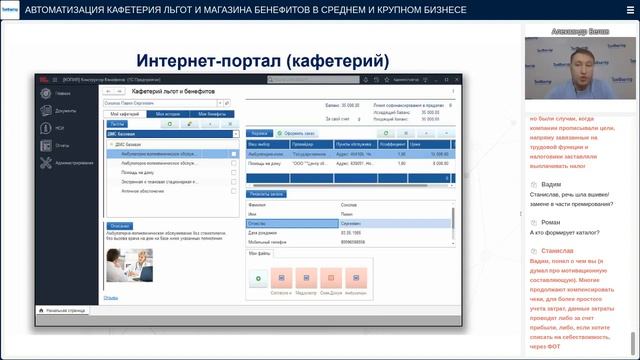Tick the Помощь на дому checkbox

pyautogui.click(x=234, y=172)
